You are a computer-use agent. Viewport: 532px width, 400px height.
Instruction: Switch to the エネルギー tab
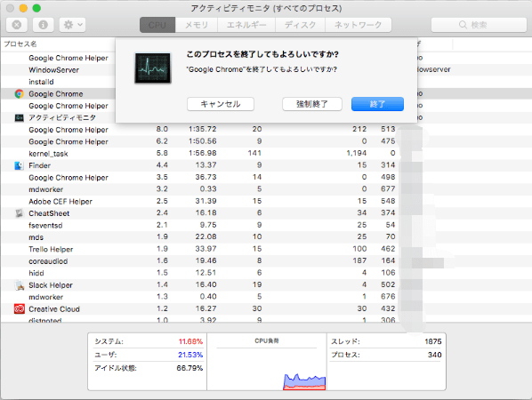(x=246, y=25)
